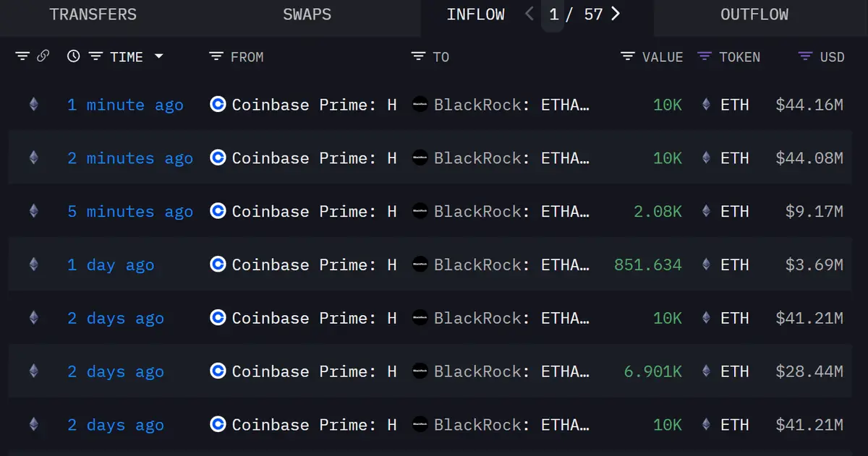Expand the TIME sort dropdown arrow

click(158, 56)
